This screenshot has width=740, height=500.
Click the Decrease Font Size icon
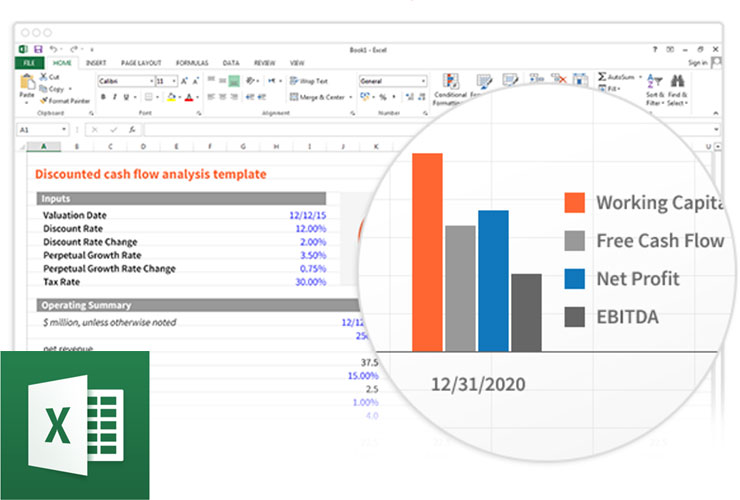tap(196, 81)
